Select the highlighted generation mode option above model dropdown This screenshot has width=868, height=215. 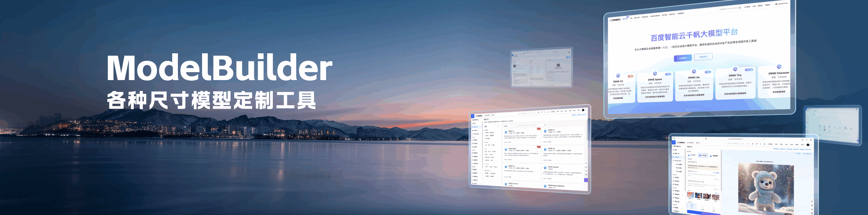tap(703, 156)
